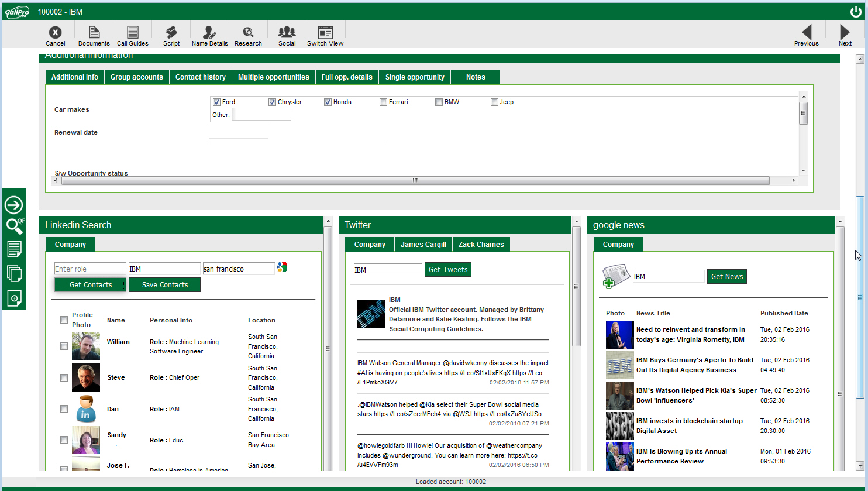Focus the Enter role input field
Image resolution: width=868 pixels, height=491 pixels.
coord(90,269)
